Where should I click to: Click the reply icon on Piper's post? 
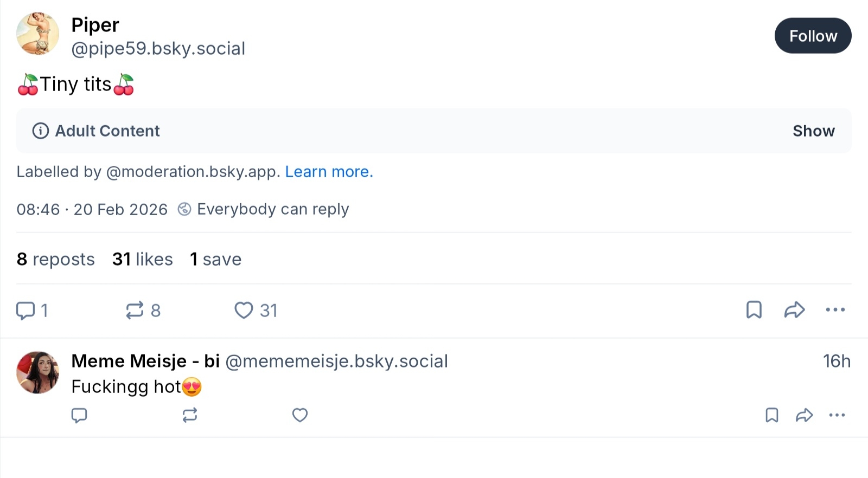pos(25,311)
